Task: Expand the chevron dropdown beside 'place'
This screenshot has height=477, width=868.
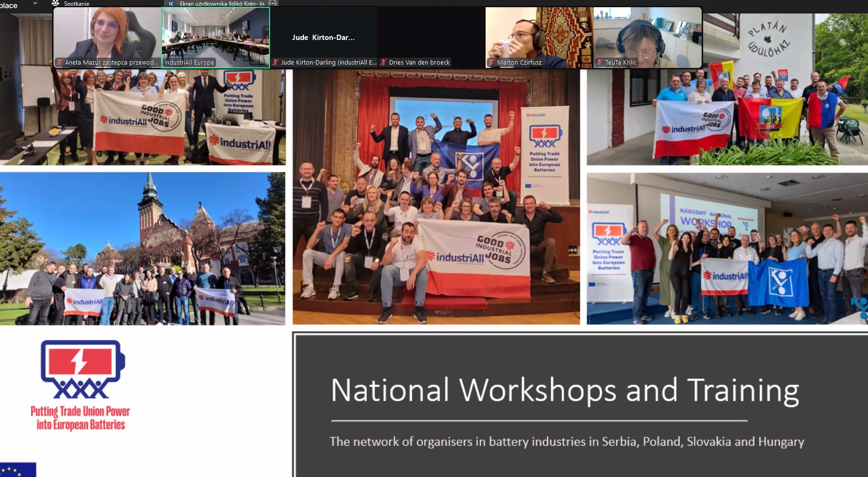Action: click(x=35, y=3)
